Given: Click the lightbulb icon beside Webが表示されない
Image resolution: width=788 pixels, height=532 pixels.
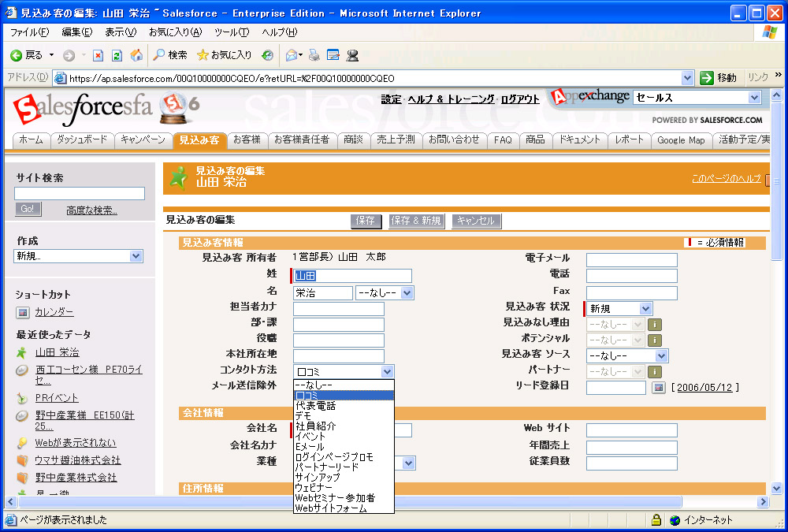Looking at the screenshot, I should [21, 443].
